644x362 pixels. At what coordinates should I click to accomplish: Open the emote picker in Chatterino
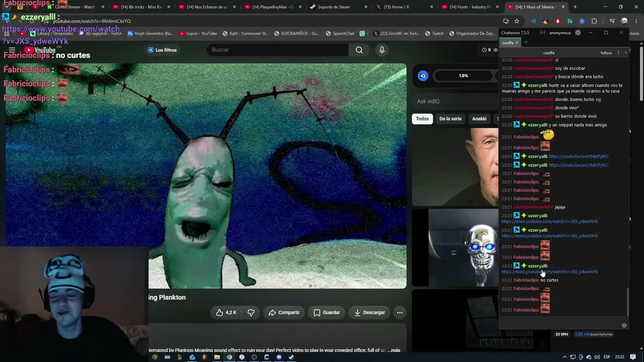click(x=624, y=325)
